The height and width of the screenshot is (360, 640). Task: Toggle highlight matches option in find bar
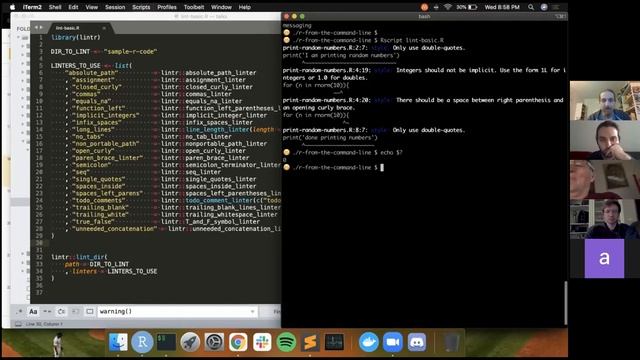(x=89, y=311)
